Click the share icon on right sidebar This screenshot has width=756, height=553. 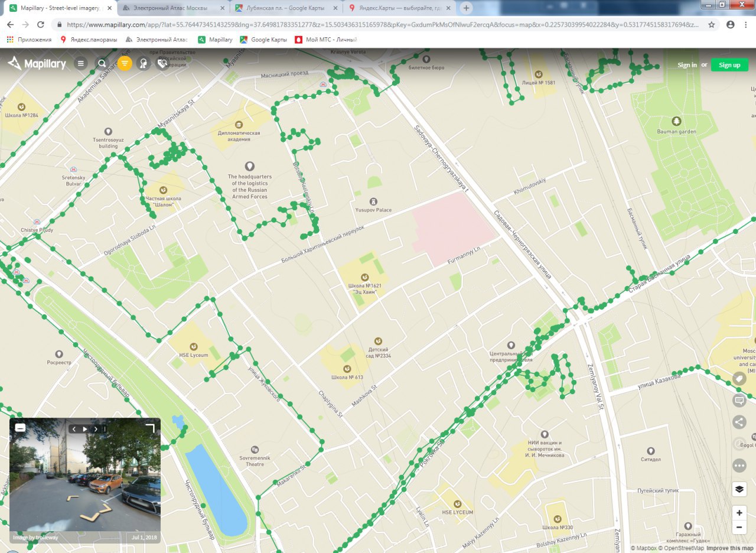739,422
